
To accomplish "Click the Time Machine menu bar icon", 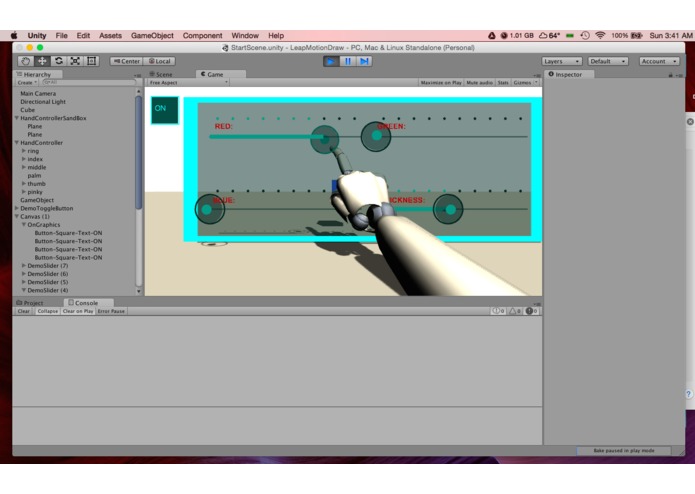I will (585, 35).
